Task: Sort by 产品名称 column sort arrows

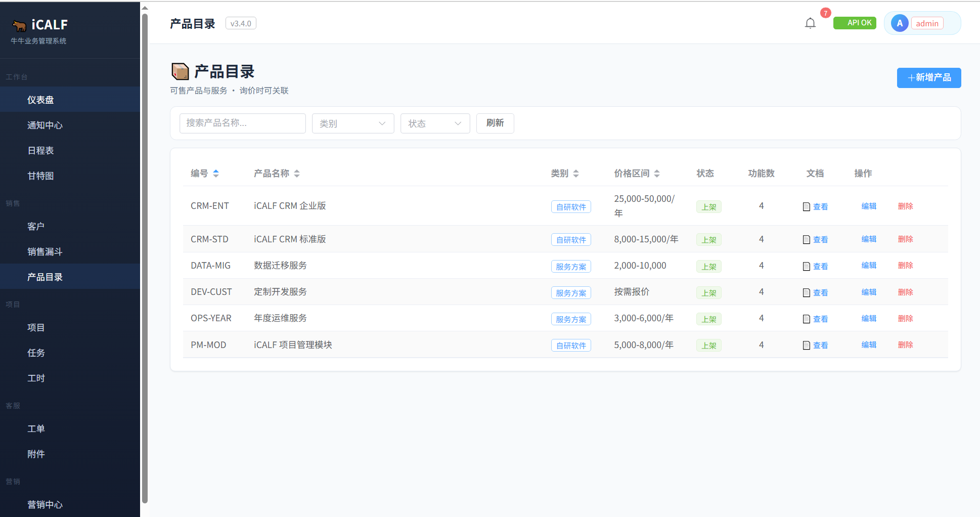Action: tap(297, 174)
